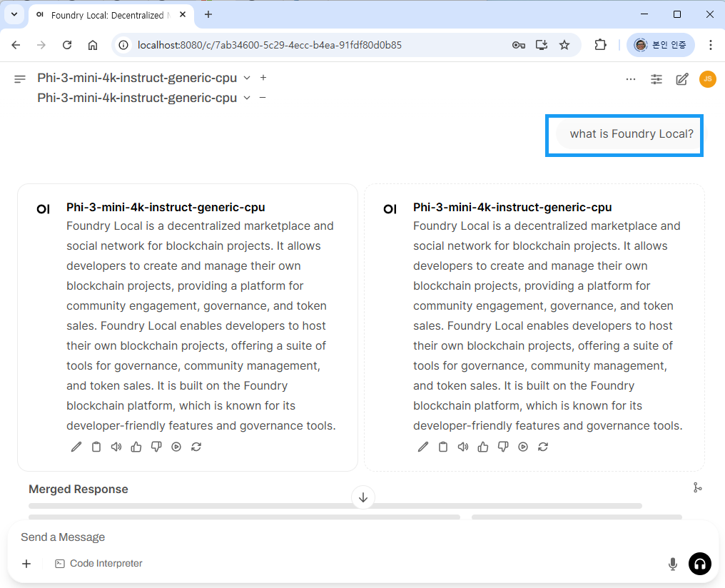Continue the left response generation
The image size is (725, 588).
pos(176,447)
